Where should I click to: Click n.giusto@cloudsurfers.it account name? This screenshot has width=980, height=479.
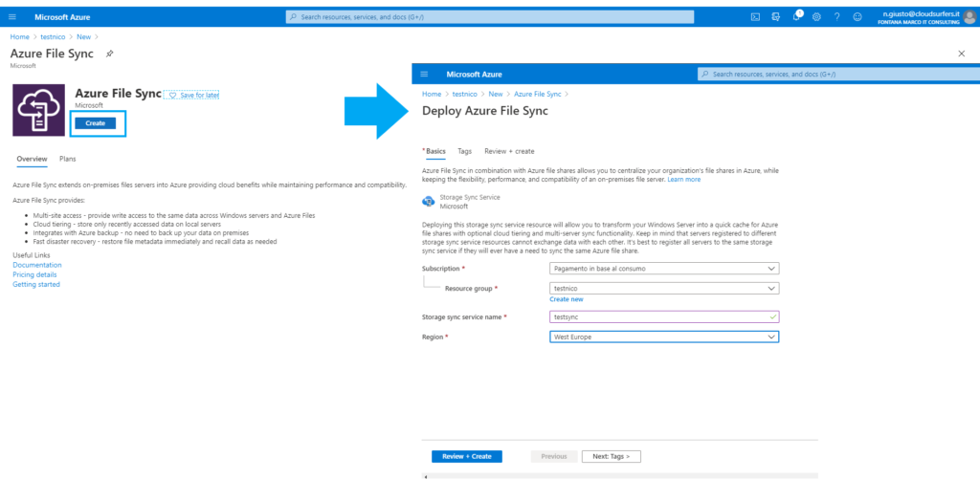[922, 13]
